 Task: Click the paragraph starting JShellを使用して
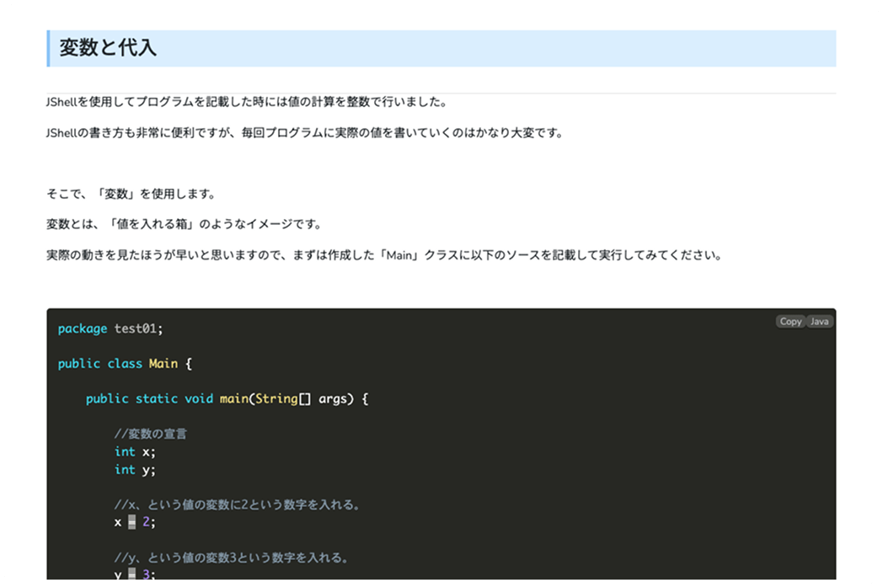pyautogui.click(x=246, y=102)
